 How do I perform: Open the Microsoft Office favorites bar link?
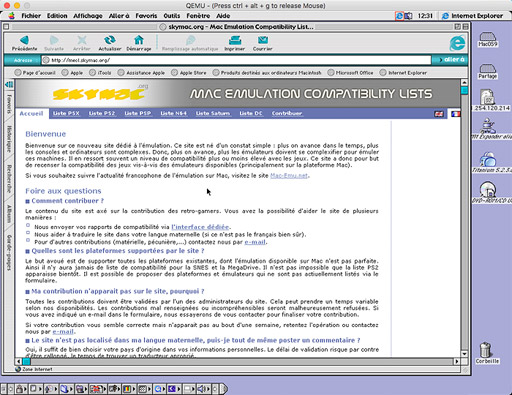350,72
